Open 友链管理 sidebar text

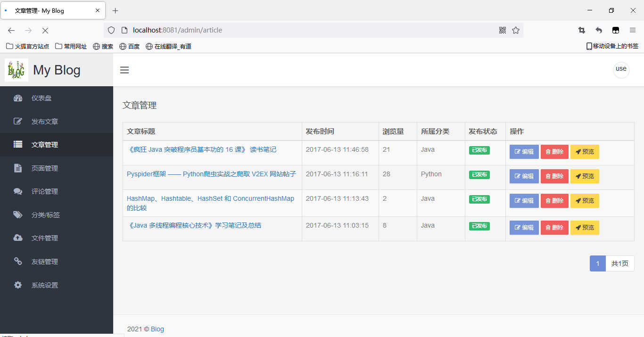(45, 262)
